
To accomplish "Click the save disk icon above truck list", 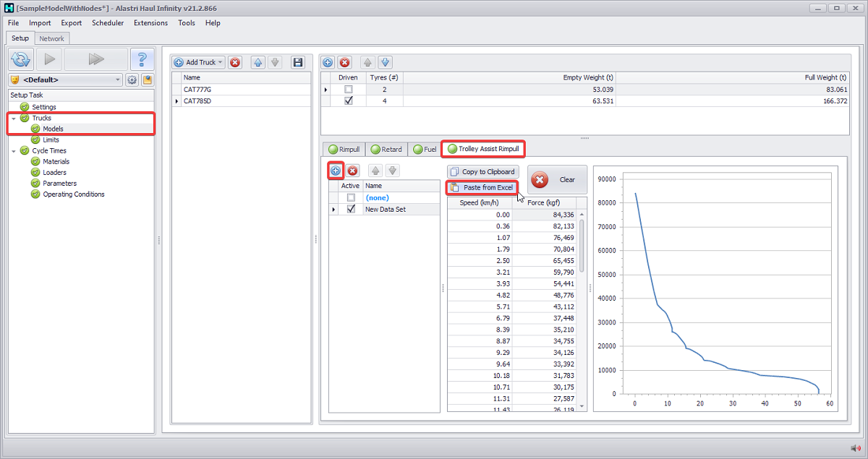I will 297,62.
